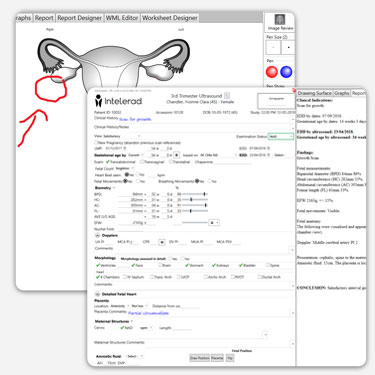Open the Worksheet Designer tab
This screenshot has height=375, width=375.
tap(170, 18)
